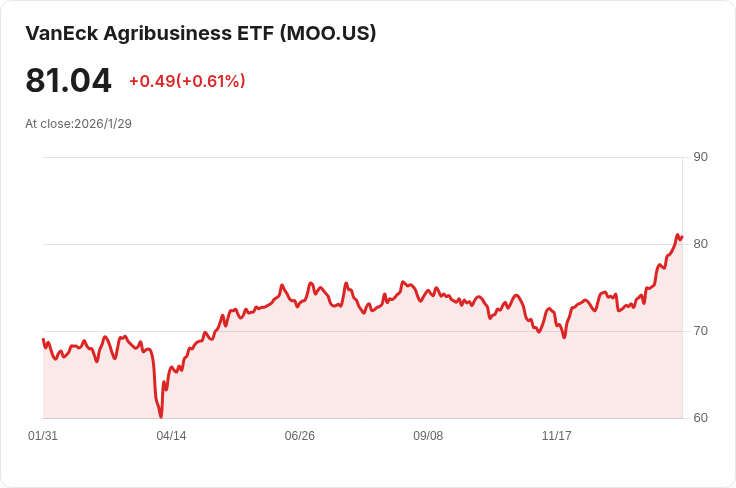
Task: Click the MOO.US ticker symbol in the title
Action: (328, 33)
